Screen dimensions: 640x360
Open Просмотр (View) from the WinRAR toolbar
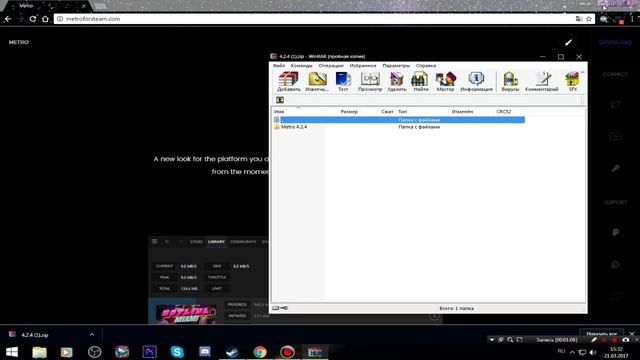370,81
